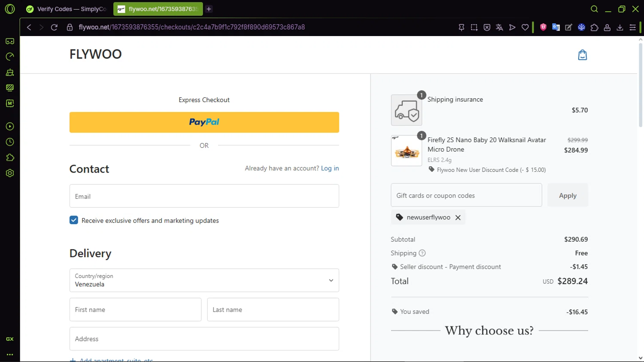The image size is (644, 362).
Task: Remove the newuserflywoo discount code
Action: (458, 217)
